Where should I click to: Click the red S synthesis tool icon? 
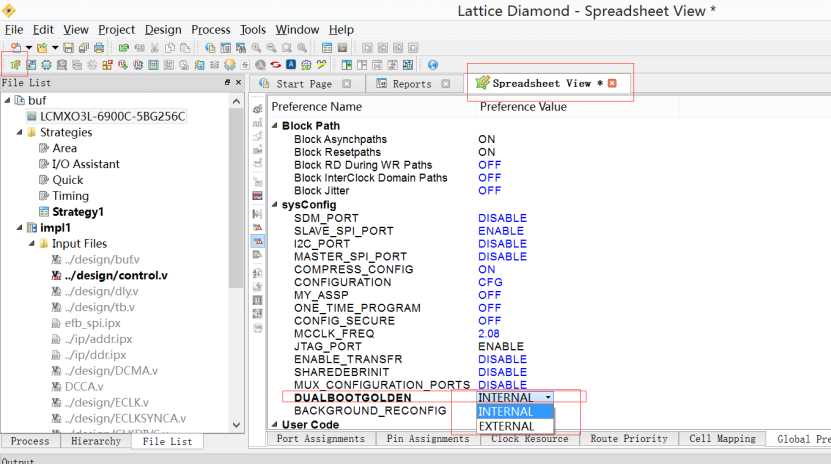coord(276,65)
